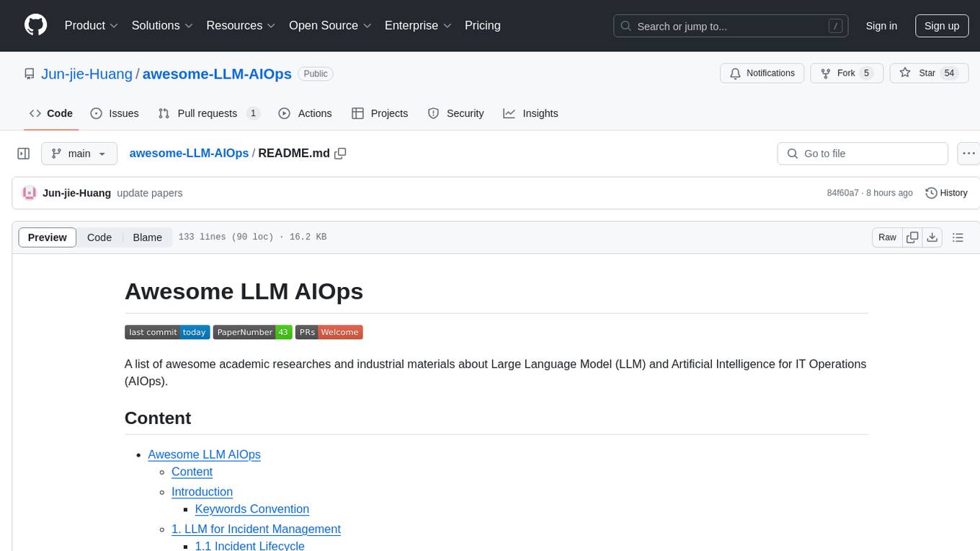The height and width of the screenshot is (551, 980).
Task: Expand the Solutions menu
Action: pyautogui.click(x=162, y=25)
